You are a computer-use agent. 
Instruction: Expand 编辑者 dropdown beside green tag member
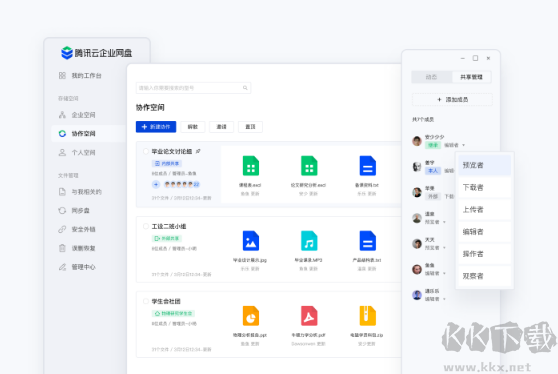(463, 145)
